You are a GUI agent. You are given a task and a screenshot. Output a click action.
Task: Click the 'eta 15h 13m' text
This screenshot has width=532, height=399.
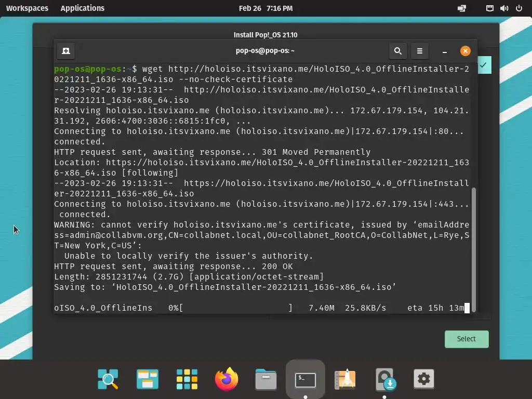(x=436, y=308)
